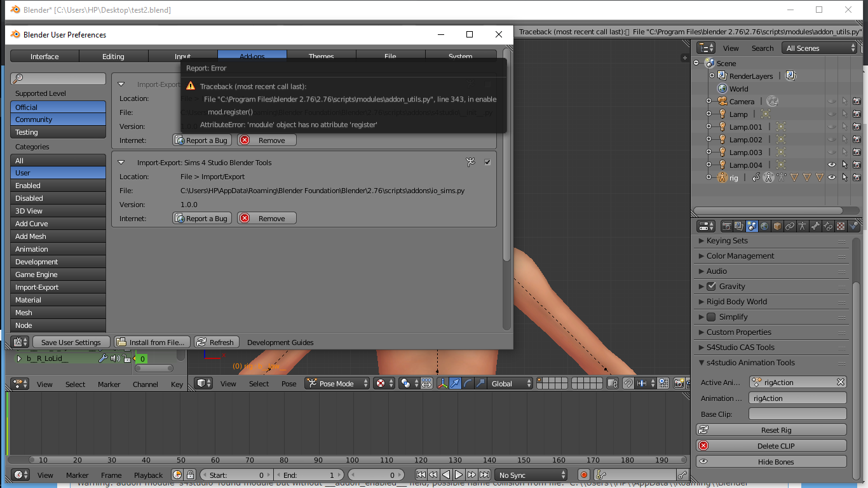Toggle visibility eye for rig
This screenshot has width=868, height=488.
click(831, 178)
